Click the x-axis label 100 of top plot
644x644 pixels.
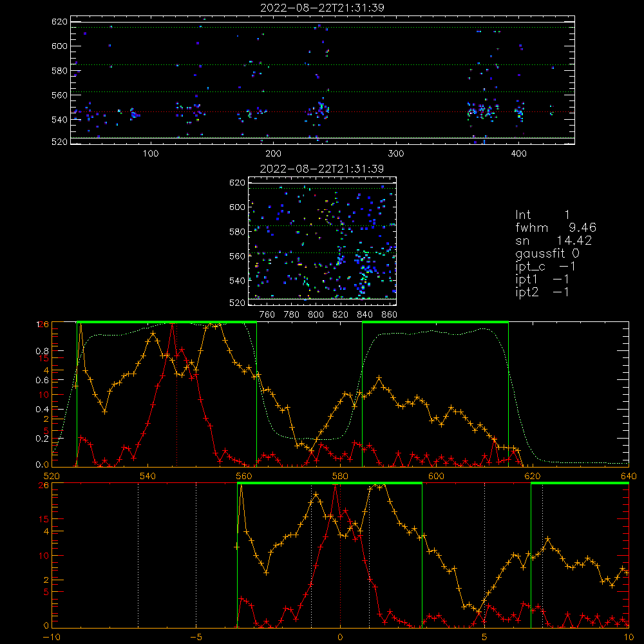[151, 154]
